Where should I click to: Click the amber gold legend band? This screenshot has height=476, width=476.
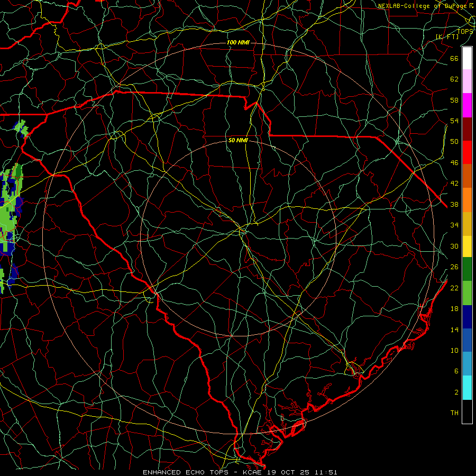[467, 224]
